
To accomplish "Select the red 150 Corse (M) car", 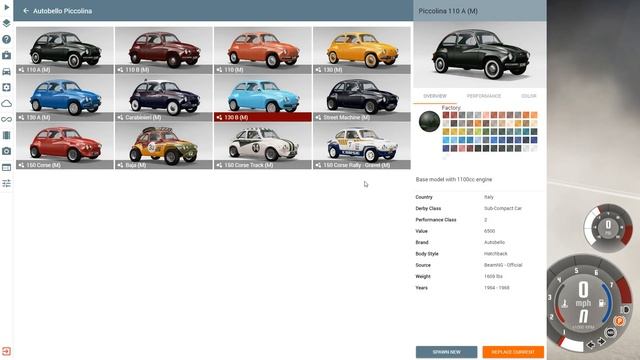I will coord(65,146).
